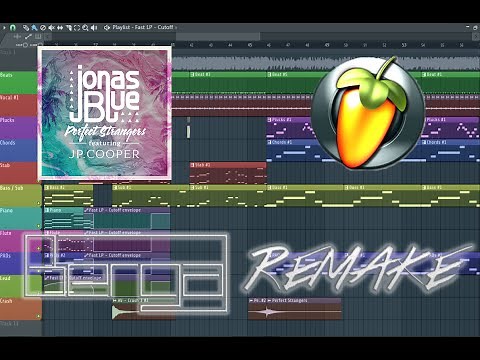Image resolution: width=480 pixels, height=360 pixels.
Task: Select the Track 13 header
Action: pyautogui.click(x=21, y=328)
